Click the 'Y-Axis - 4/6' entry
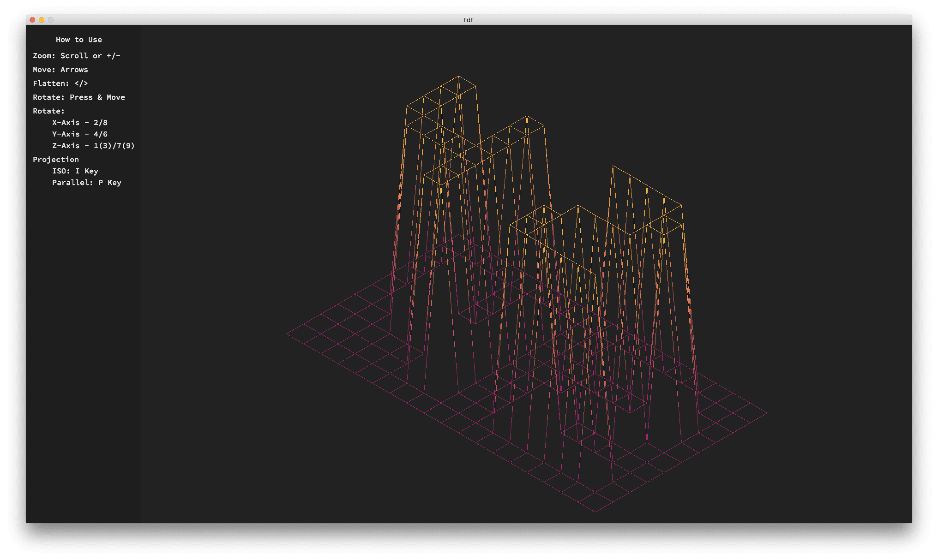This screenshot has width=938, height=560. coord(80,134)
